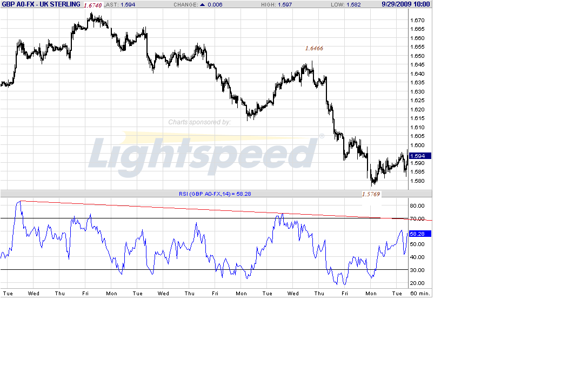Click the 70.00 RSI axis label
The width and height of the screenshot is (588, 378).
point(417,218)
